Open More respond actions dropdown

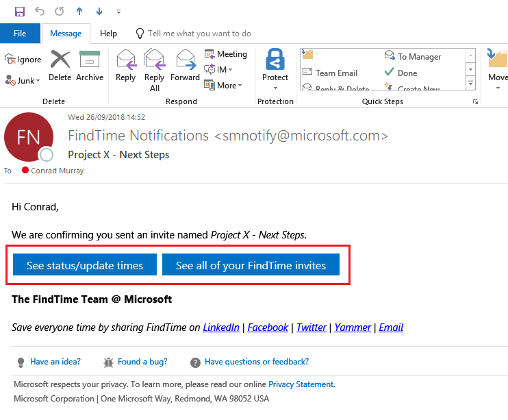(223, 85)
